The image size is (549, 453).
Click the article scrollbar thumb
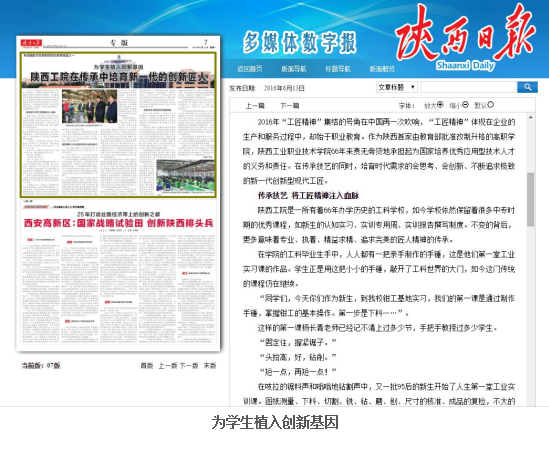(531, 199)
